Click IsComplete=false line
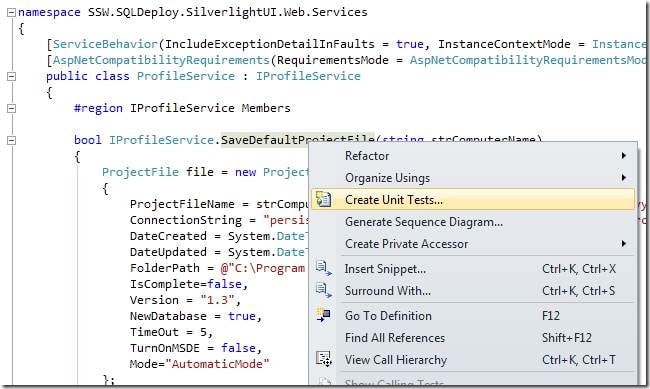Viewport: 650px width, 389px height. coord(189,284)
